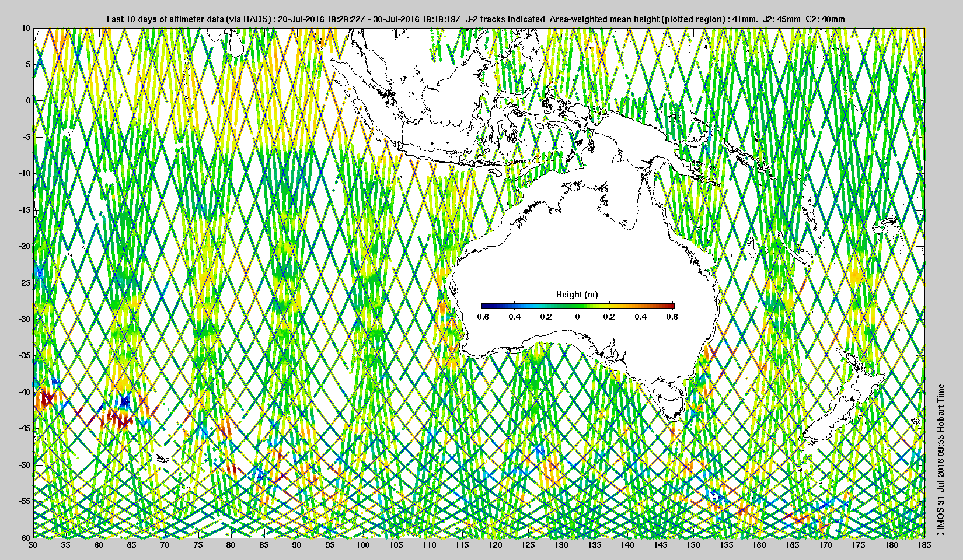Click the '185' longitude tick label

(924, 545)
